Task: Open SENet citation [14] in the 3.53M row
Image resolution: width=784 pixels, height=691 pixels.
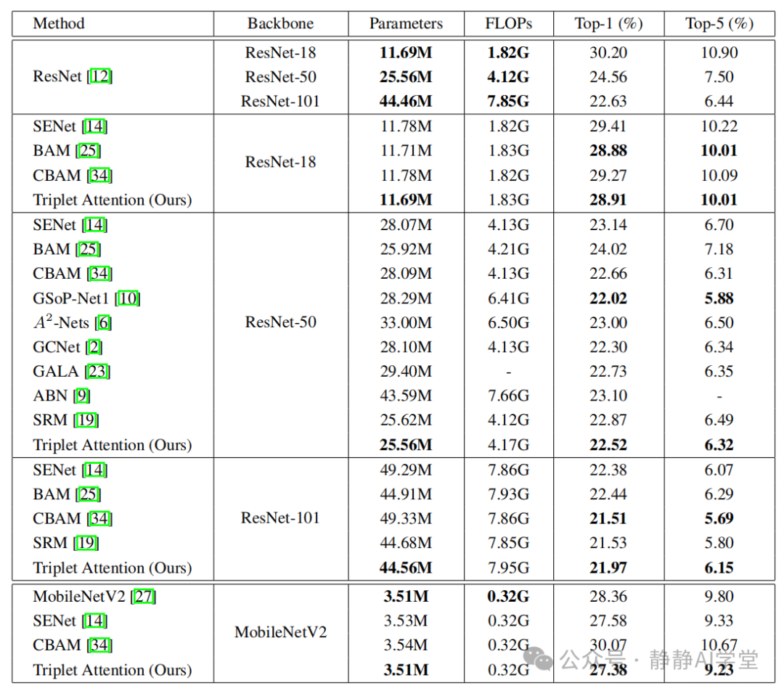Action: click(95, 621)
